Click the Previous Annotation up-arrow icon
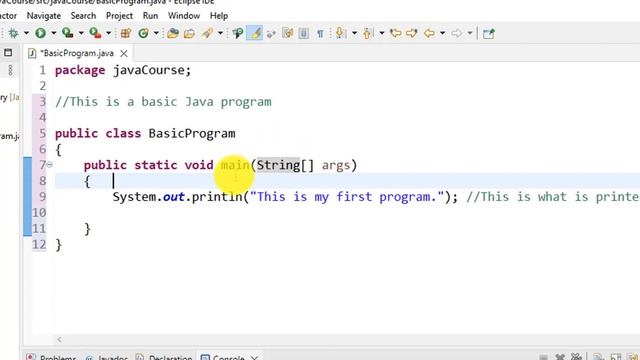This screenshot has width=640, height=360. pos(367,33)
